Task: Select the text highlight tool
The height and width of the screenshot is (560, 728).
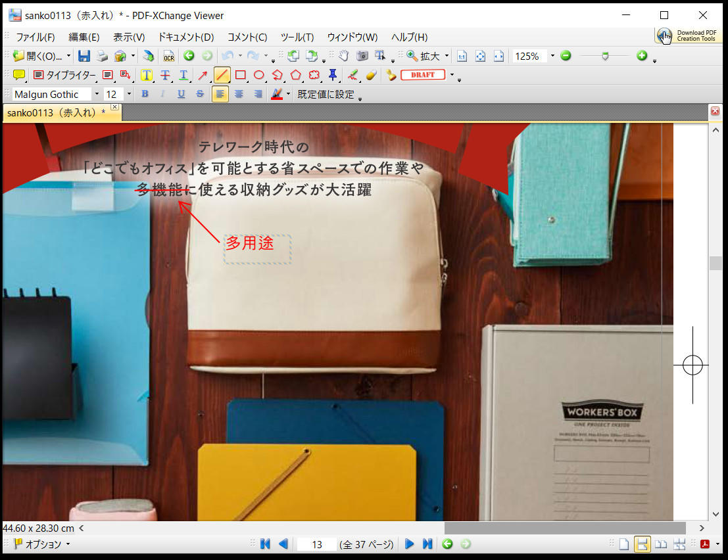Action: pyautogui.click(x=146, y=75)
